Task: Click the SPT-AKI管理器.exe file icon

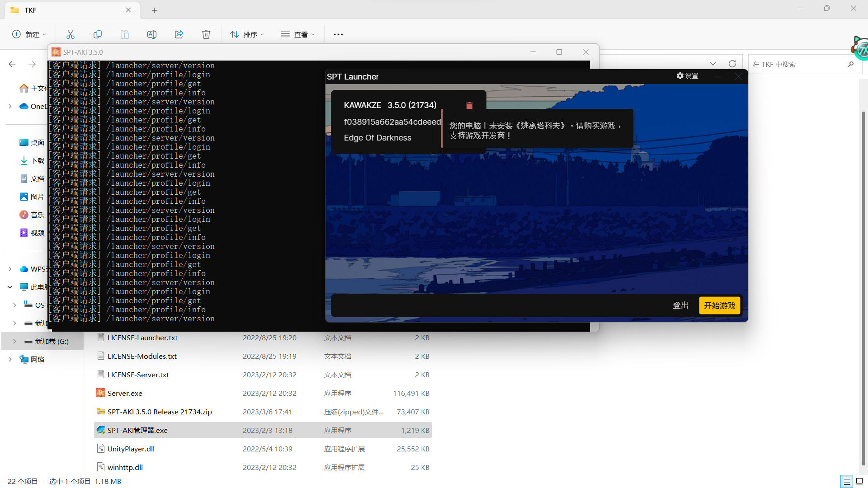Action: pos(101,430)
